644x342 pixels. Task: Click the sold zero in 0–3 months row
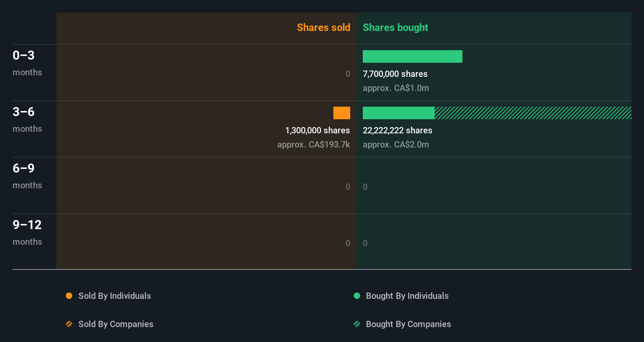[x=348, y=74]
